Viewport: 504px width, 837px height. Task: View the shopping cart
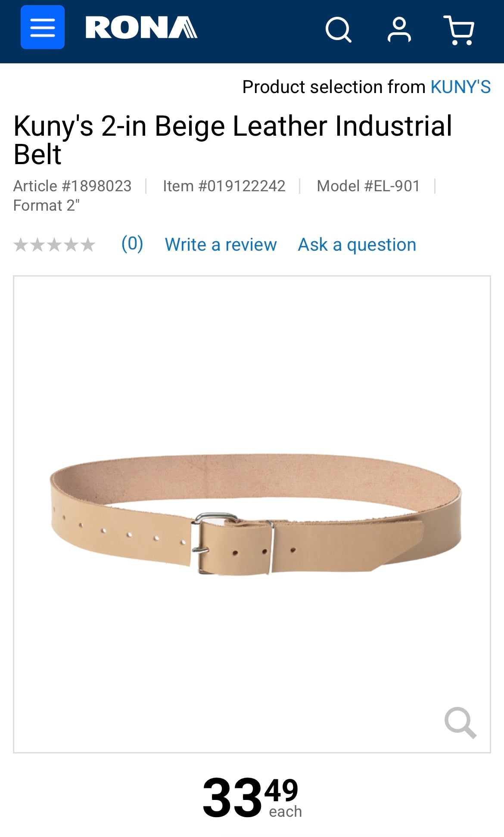pyautogui.click(x=459, y=30)
